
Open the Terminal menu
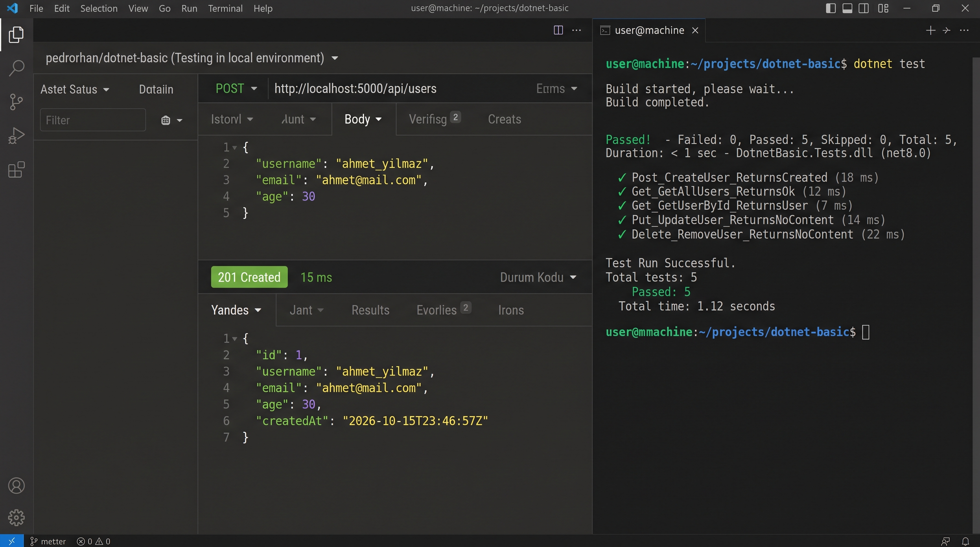225,8
